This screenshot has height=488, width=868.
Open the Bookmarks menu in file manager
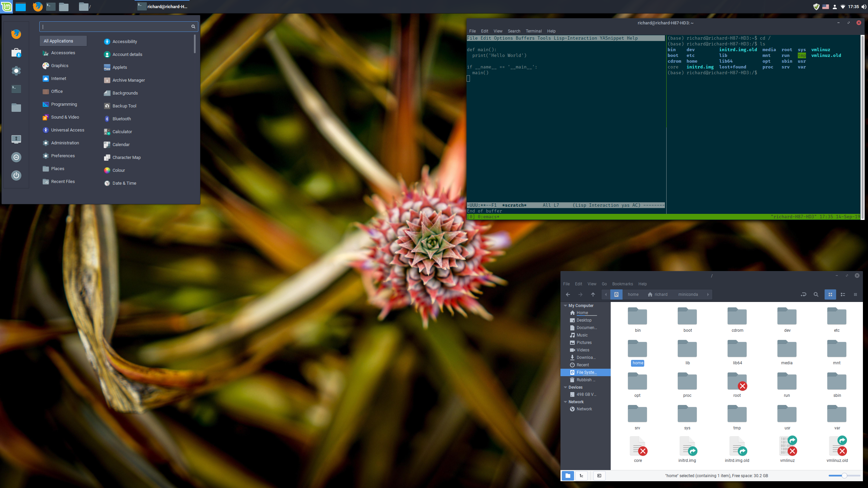[x=622, y=284]
